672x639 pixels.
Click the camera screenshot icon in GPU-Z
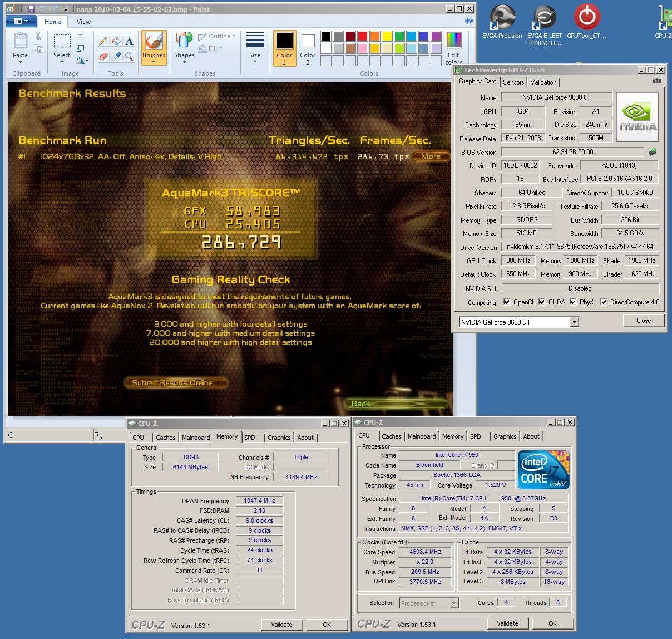[657, 81]
